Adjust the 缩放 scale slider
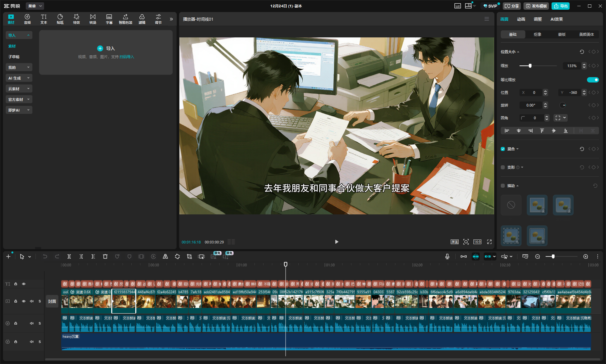 530,66
